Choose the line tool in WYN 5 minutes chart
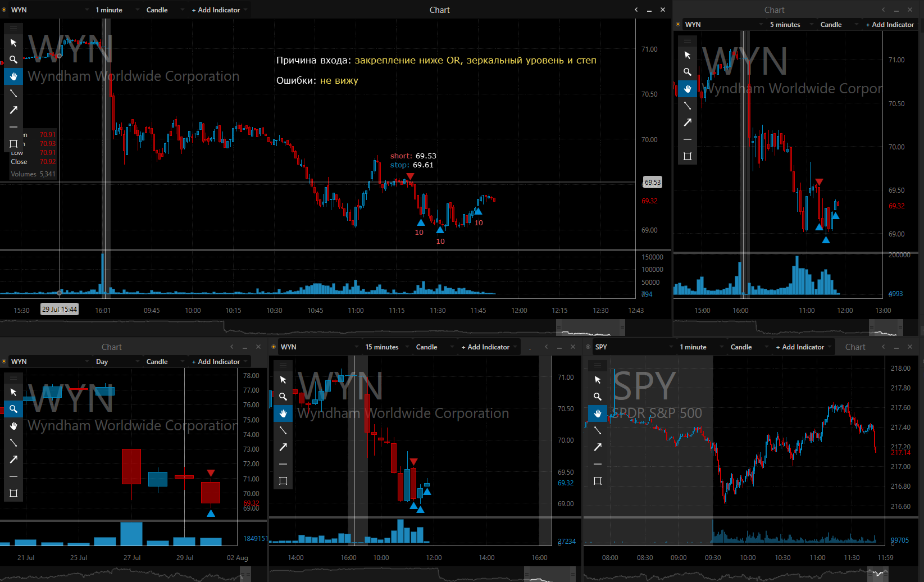 pos(688,106)
